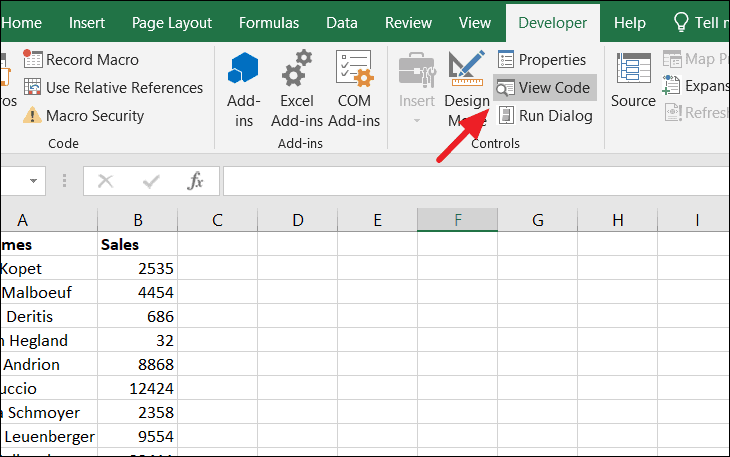730x457 pixels.
Task: Click the Expansion Packs button
Action: (x=695, y=86)
